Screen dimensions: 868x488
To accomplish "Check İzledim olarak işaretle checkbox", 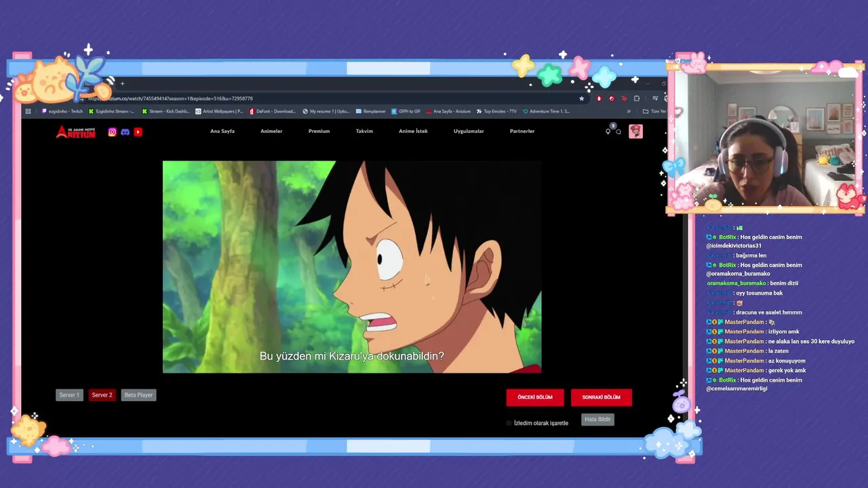I will point(509,423).
